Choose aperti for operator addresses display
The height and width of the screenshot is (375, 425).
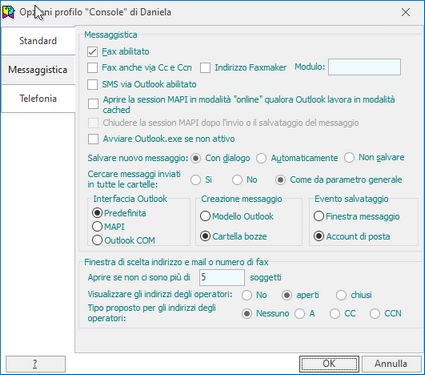point(287,295)
